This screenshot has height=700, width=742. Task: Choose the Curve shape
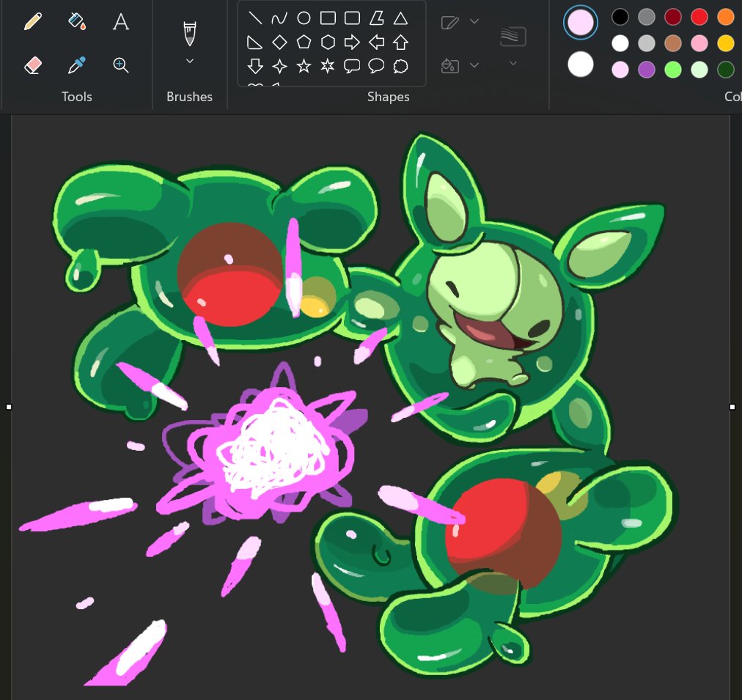(279, 18)
